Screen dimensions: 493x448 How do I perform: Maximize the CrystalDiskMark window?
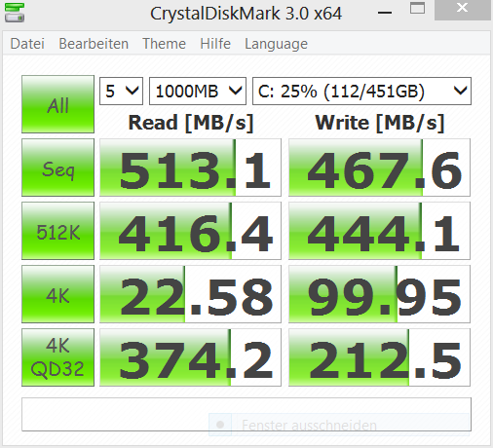(x=417, y=9)
